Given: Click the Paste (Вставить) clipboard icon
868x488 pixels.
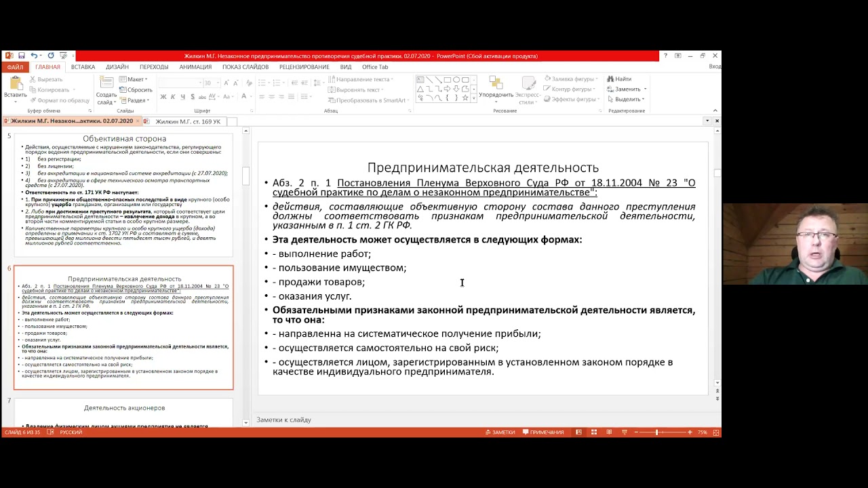Looking at the screenshot, I should click(x=15, y=84).
